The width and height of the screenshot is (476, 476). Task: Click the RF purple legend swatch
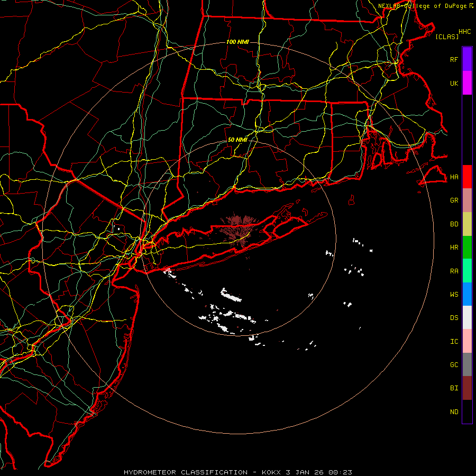pos(467,59)
